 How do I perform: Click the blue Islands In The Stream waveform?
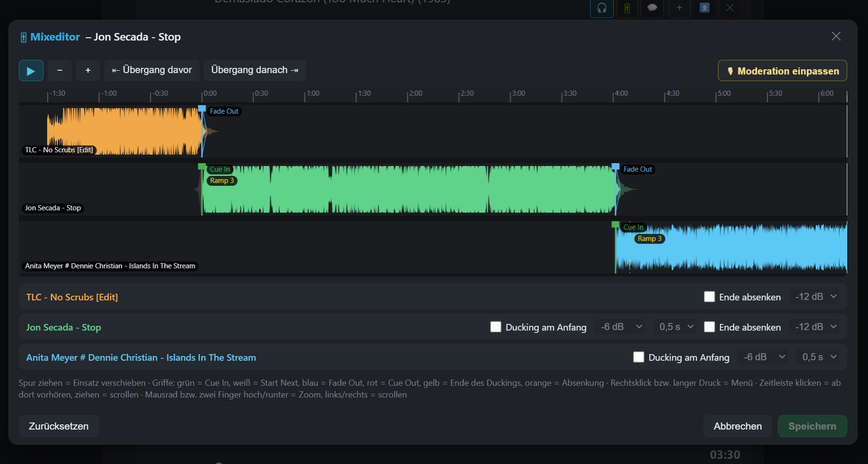731,247
